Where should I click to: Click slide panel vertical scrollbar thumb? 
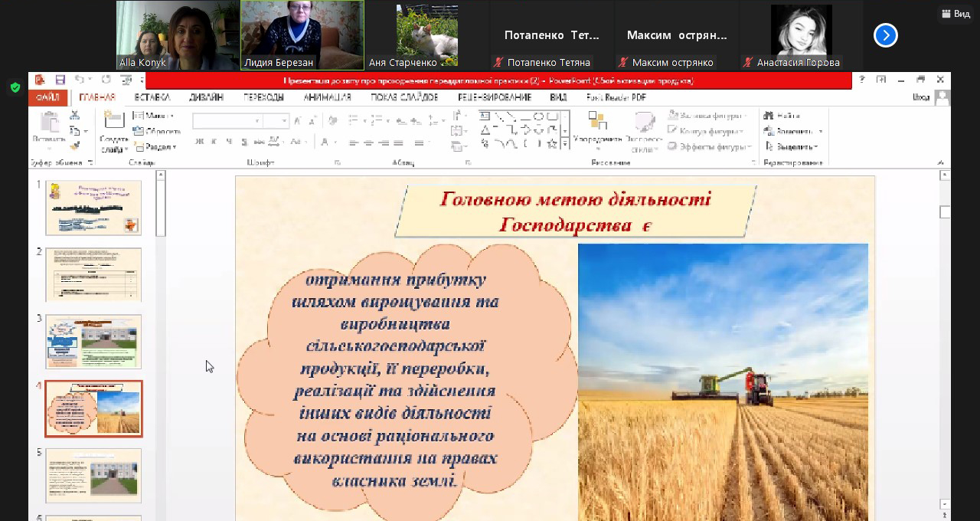coord(161,208)
